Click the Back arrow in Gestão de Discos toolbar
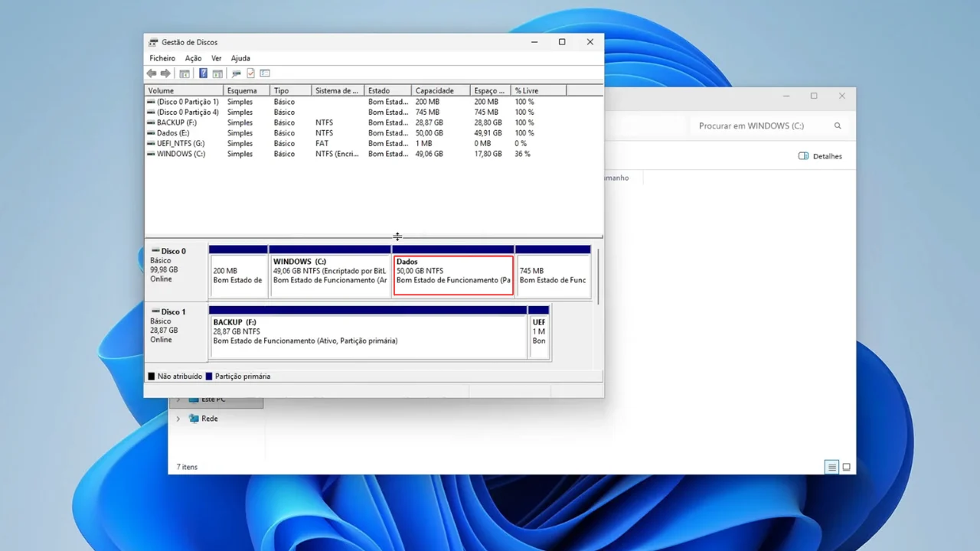Screen dimensions: 980x551 (152, 73)
